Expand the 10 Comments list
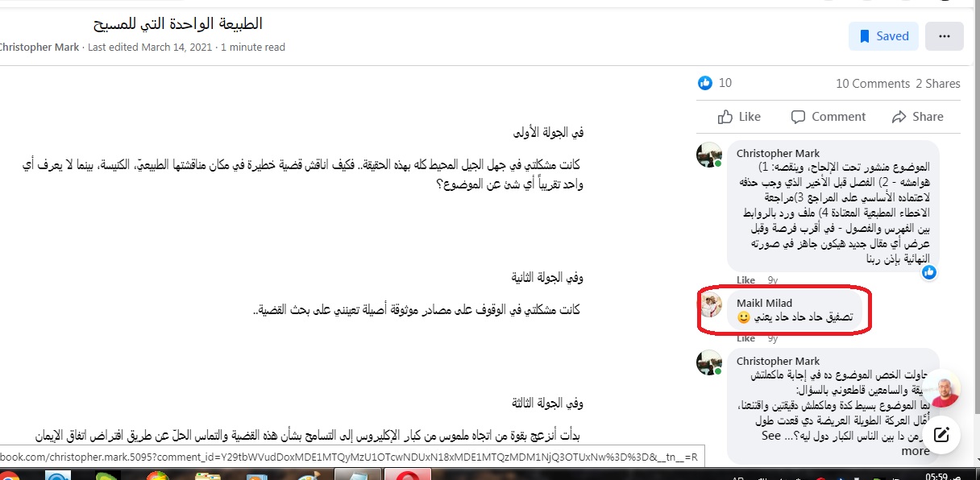The height and width of the screenshot is (480, 980). (x=873, y=83)
